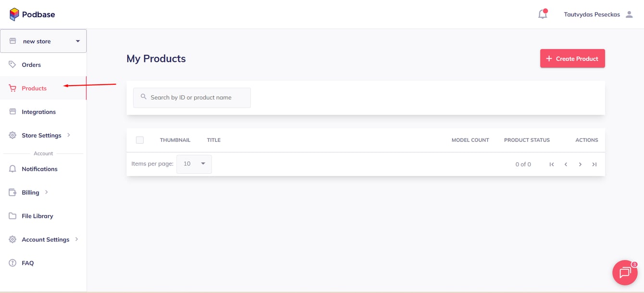Select the user profile icon next to Tautvydas Peseckas

(630, 14)
